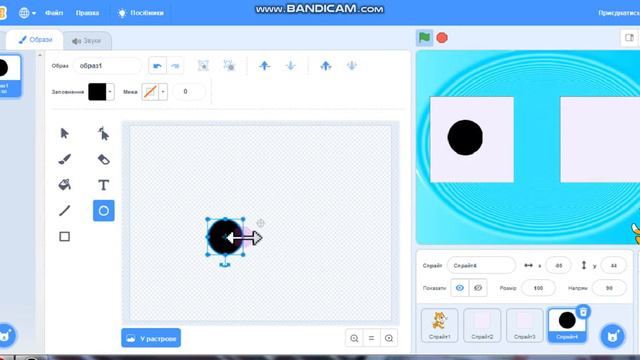Toggle the stage size layout button
640x360 pixels.
click(x=629, y=38)
